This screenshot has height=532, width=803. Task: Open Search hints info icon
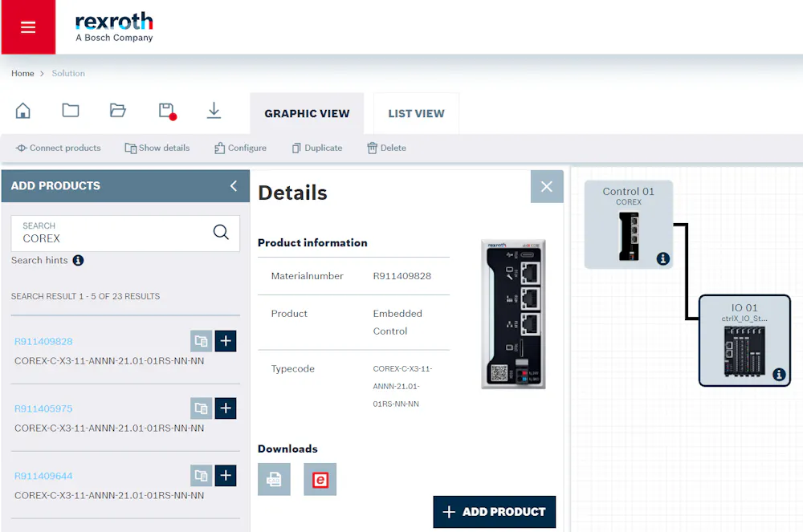tap(78, 260)
